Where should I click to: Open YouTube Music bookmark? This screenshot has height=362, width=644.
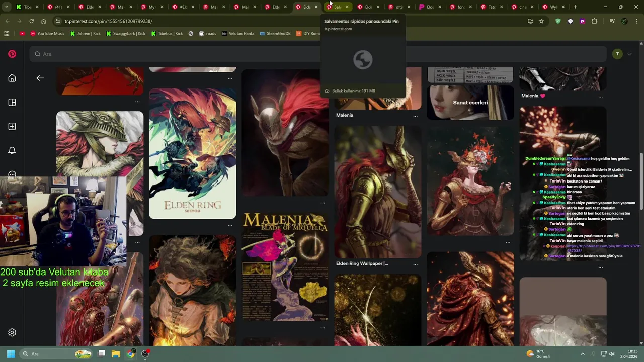[47, 33]
